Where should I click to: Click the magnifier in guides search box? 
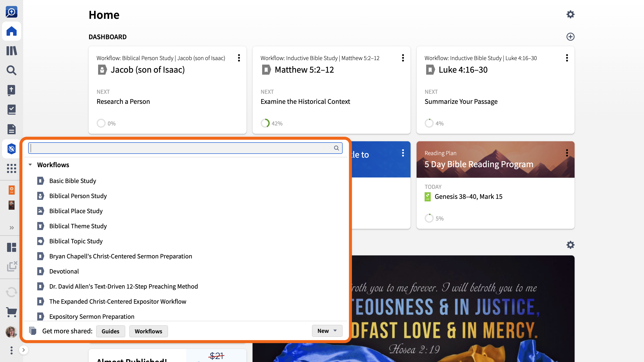coord(337,148)
